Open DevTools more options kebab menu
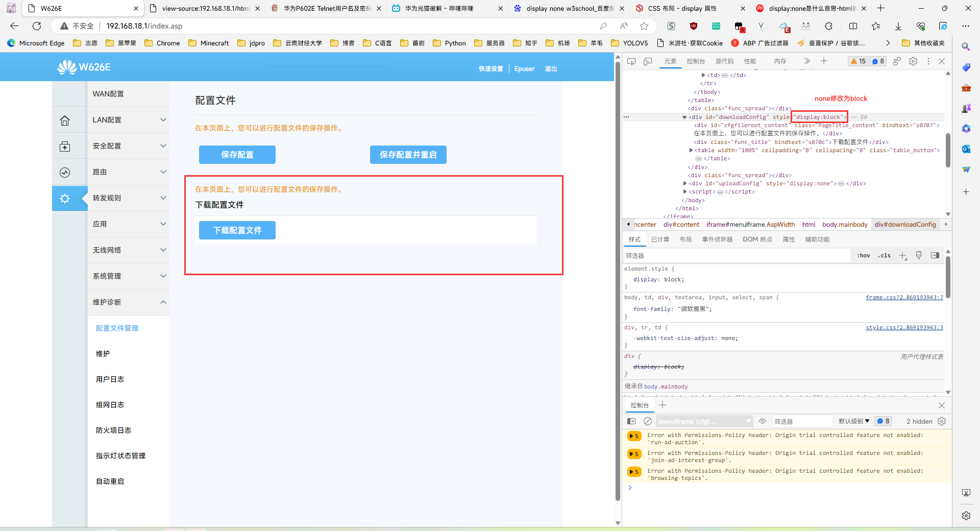The height and width of the screenshot is (531, 980). (x=928, y=61)
